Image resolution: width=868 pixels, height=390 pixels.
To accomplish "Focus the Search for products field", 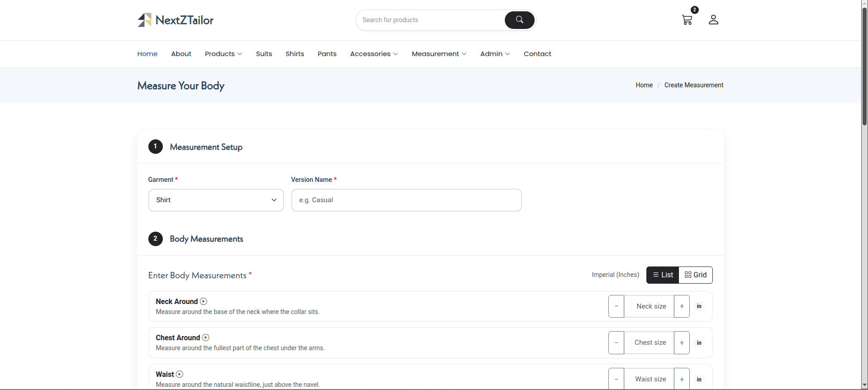I will click(430, 20).
